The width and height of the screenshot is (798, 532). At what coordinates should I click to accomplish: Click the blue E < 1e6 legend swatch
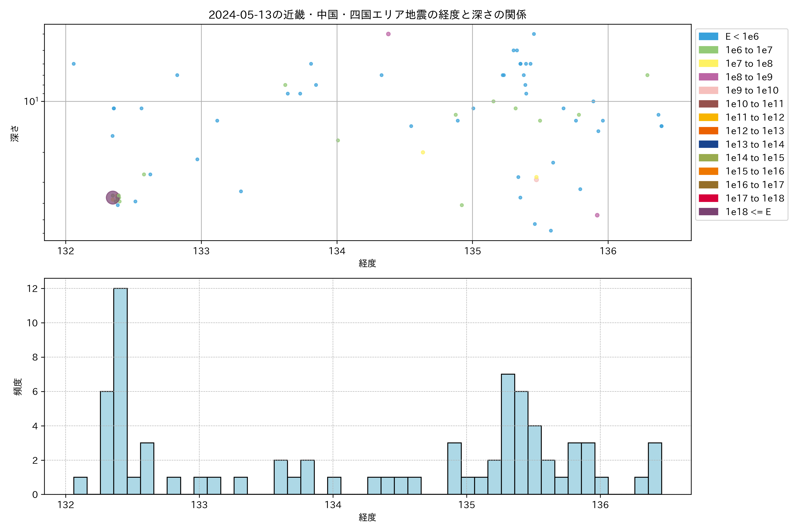tap(708, 37)
